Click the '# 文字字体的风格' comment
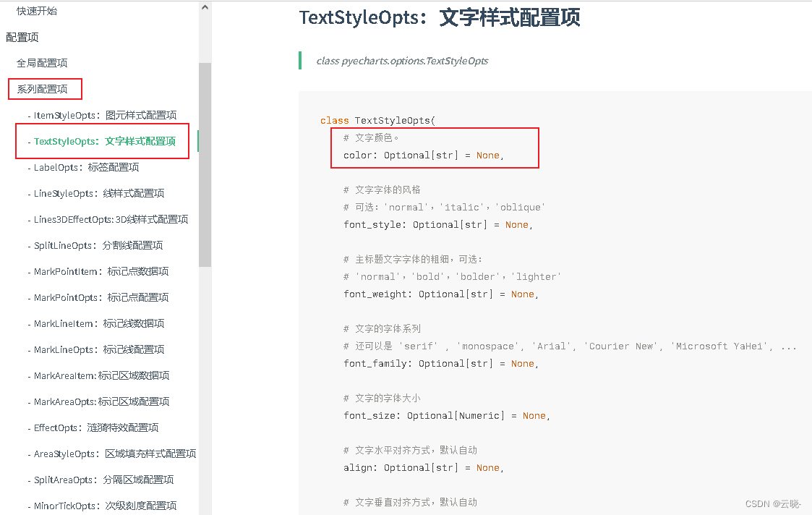This screenshot has height=515, width=812. (382, 190)
